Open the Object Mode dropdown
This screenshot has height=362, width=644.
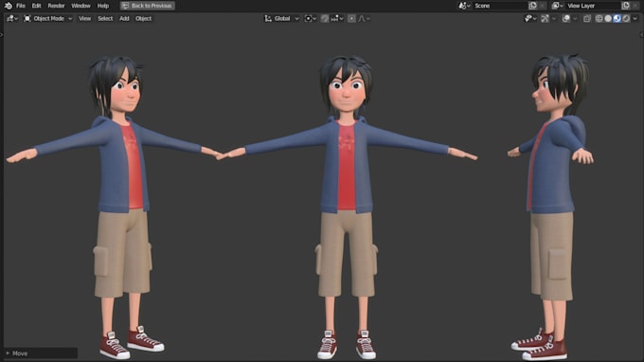tap(48, 19)
